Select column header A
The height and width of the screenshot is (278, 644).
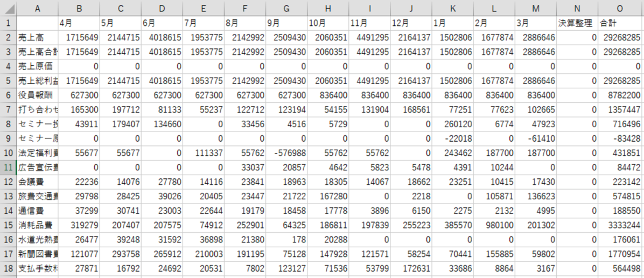coord(37,8)
